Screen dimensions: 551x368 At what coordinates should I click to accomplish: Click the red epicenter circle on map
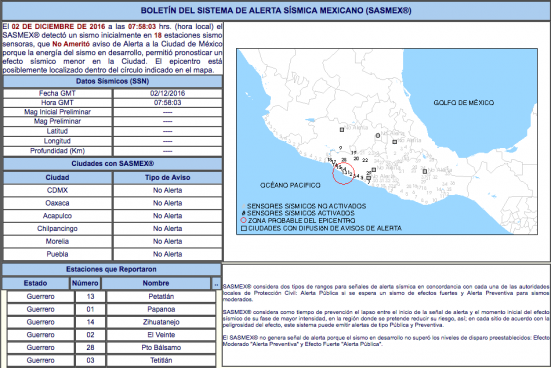pos(343,173)
